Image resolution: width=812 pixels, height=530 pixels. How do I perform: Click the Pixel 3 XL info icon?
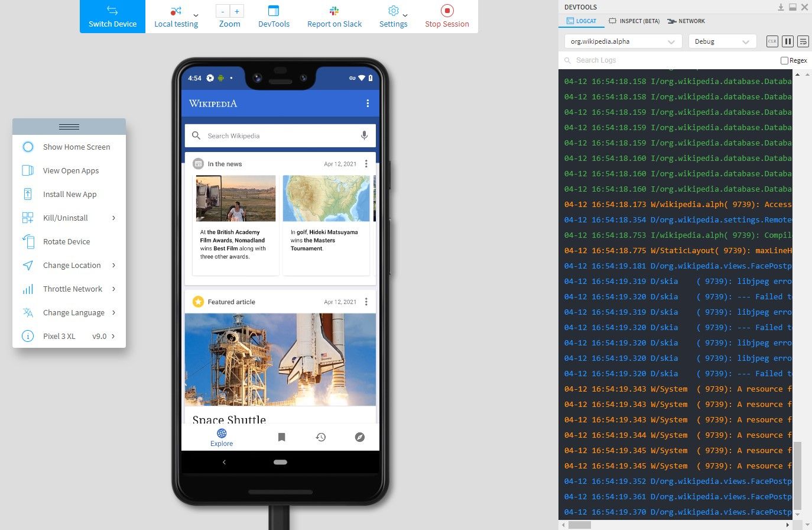(x=28, y=336)
